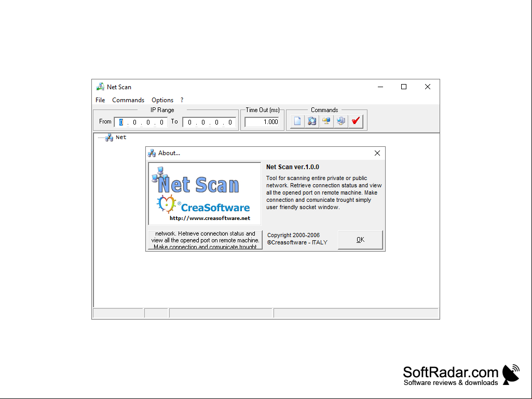This screenshot has height=399, width=532.
Task: Click the red checkmark command button
Action: tap(356, 121)
